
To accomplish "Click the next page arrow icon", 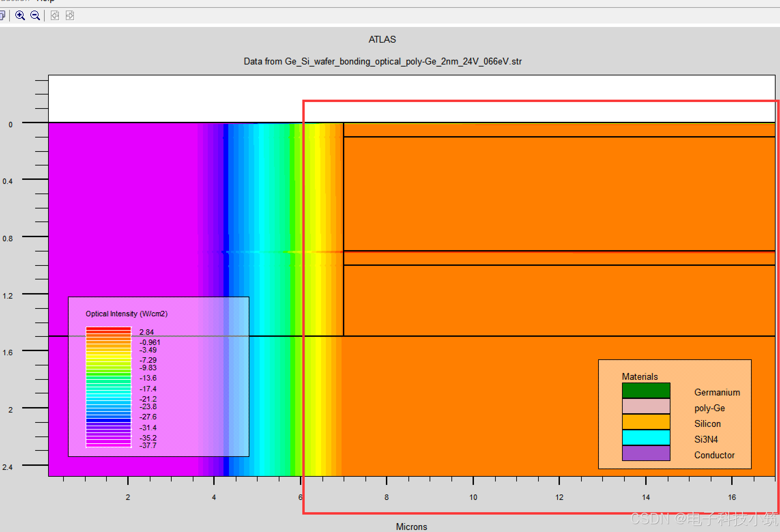I will 70,15.
